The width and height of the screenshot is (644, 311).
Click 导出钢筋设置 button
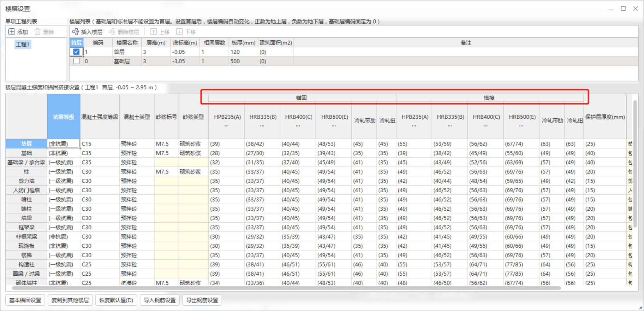(202, 300)
